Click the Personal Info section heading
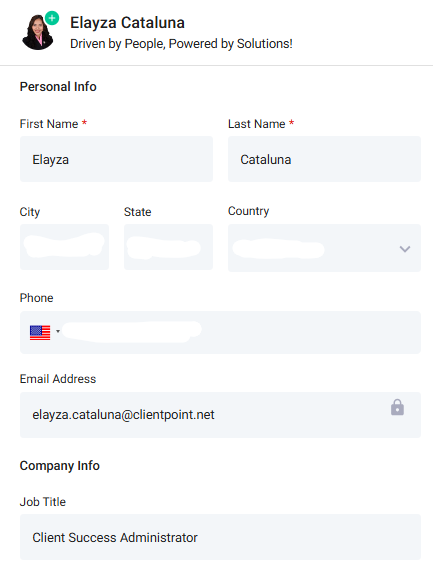Viewport: 433px width, 572px height. [x=58, y=87]
